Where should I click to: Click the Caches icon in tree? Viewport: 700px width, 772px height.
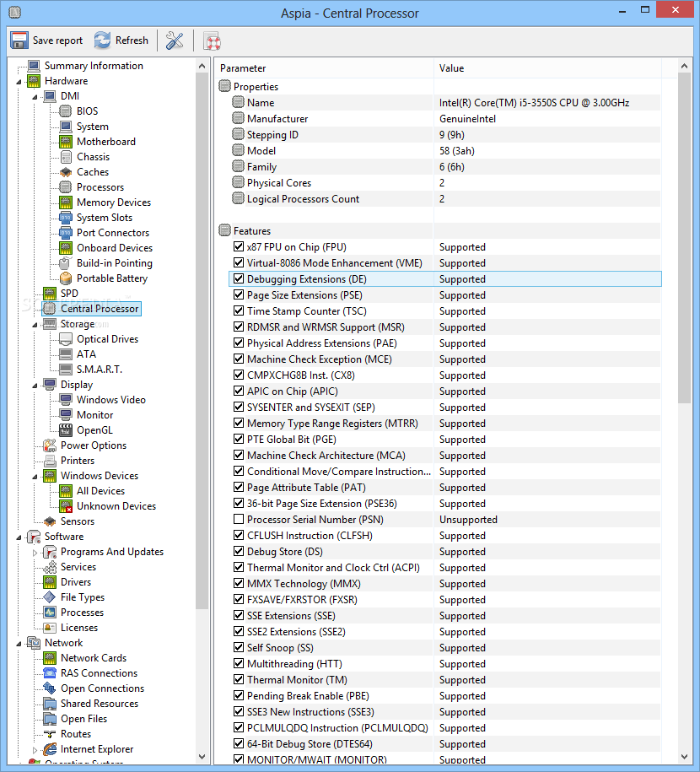66,172
